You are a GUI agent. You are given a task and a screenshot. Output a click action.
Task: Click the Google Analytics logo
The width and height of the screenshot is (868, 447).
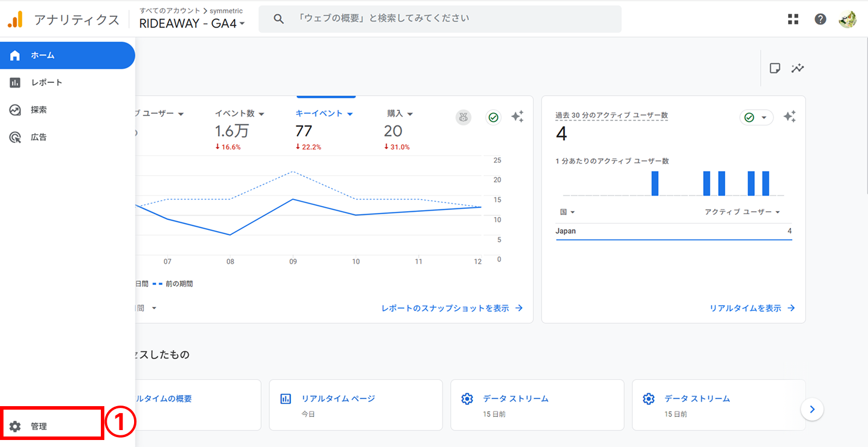point(15,19)
